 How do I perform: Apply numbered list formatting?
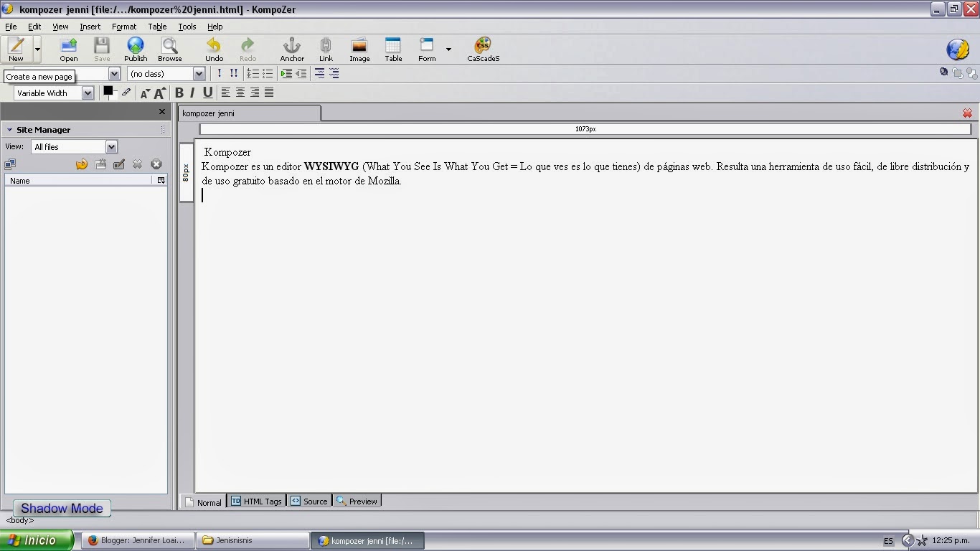[253, 73]
